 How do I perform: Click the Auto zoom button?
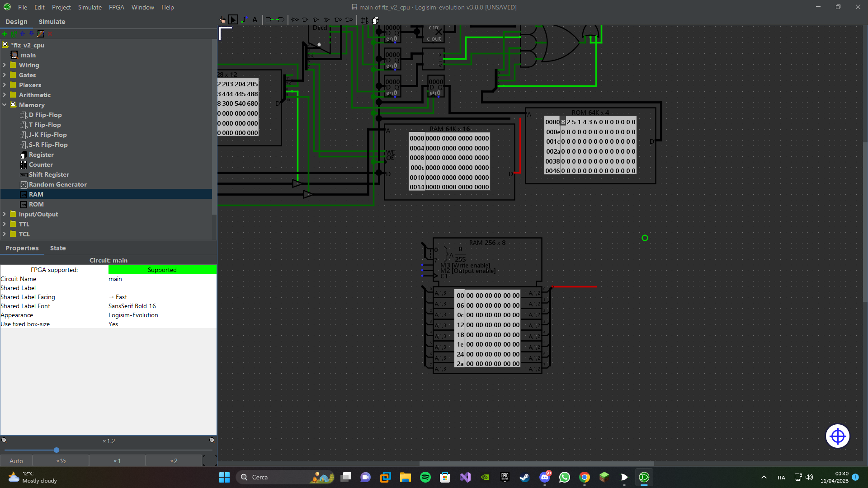pyautogui.click(x=16, y=460)
